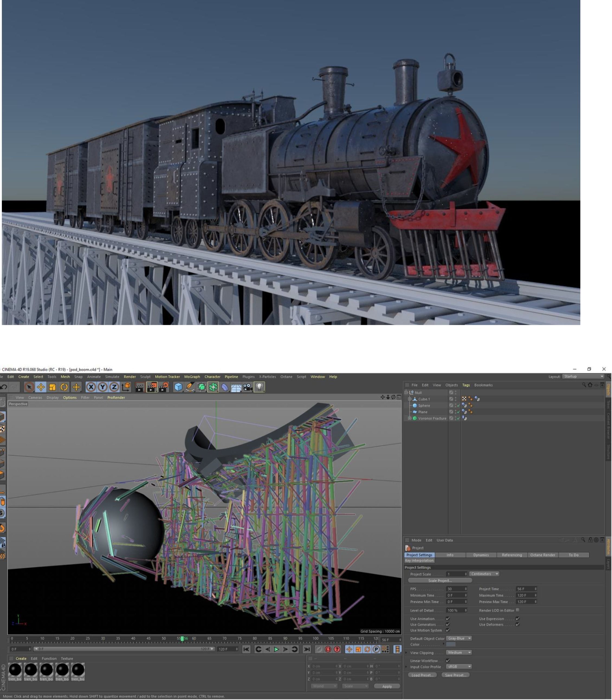Toggle X-axis lock button
This screenshot has width=612, height=700.
pyautogui.click(x=91, y=387)
